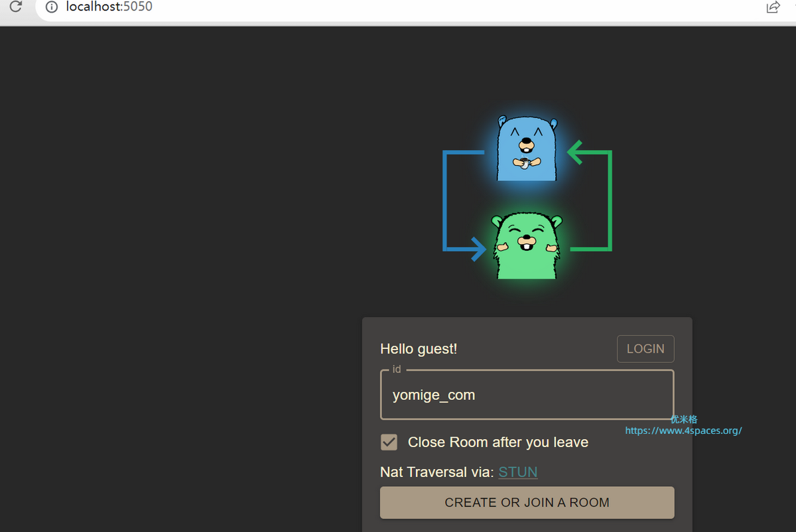This screenshot has height=532, width=796.
Task: Click the browser reload page icon
Action: click(x=15, y=7)
